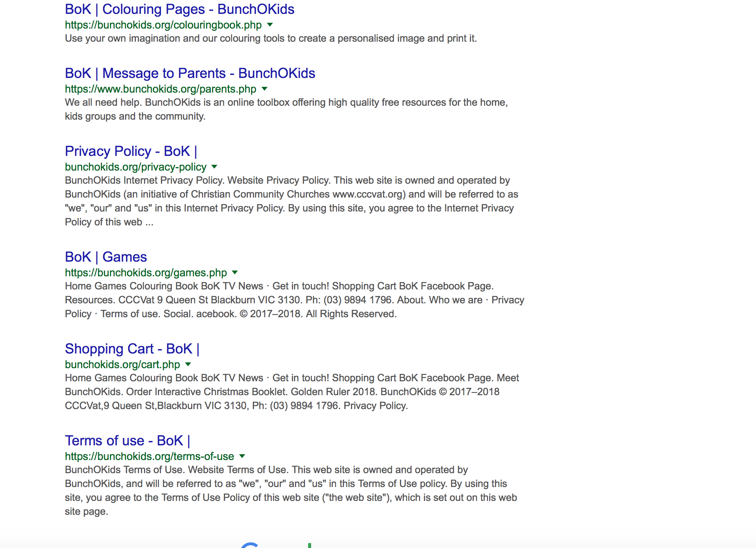Expand dropdown arrow beside games.php URL
This screenshot has height=548, width=756.
coord(235,272)
